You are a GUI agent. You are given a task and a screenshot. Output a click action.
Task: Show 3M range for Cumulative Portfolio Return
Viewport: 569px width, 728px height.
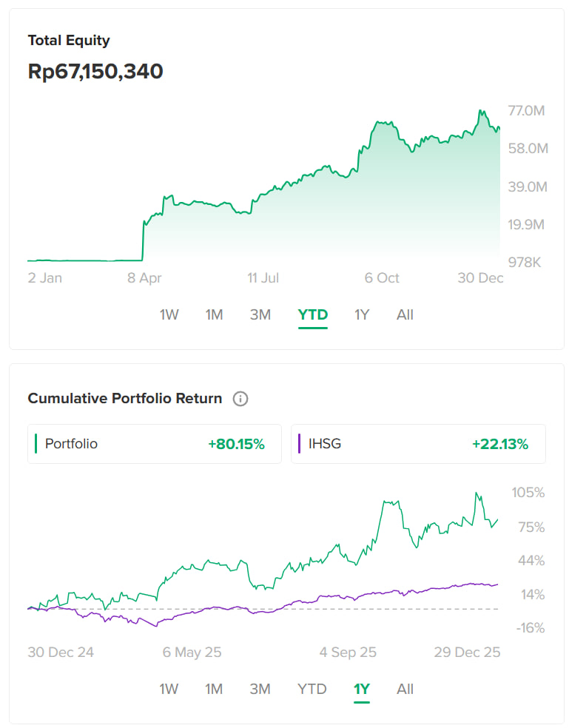pos(260,689)
